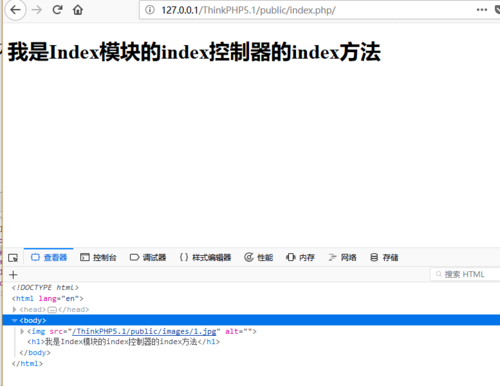Click the 搜索 HTML search field

pyautogui.click(x=465, y=274)
